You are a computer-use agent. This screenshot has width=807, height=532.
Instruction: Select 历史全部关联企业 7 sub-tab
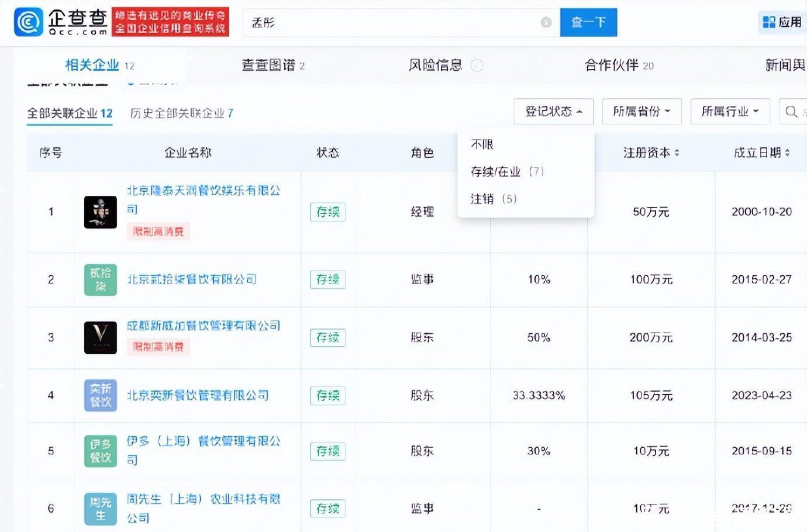pyautogui.click(x=181, y=113)
